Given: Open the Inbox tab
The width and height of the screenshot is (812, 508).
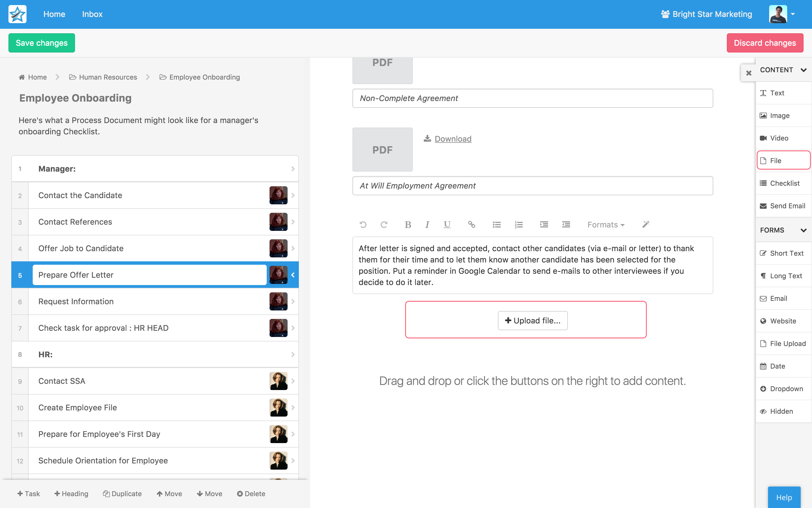Looking at the screenshot, I should [x=92, y=14].
